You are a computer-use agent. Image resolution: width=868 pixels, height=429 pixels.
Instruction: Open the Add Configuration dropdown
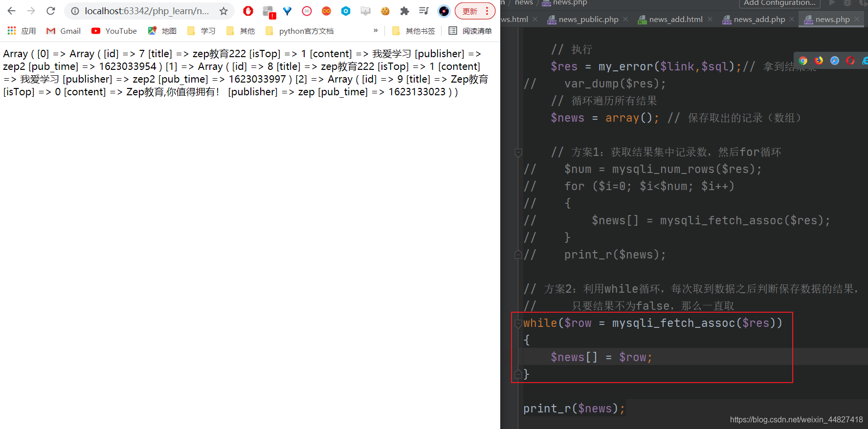point(779,3)
